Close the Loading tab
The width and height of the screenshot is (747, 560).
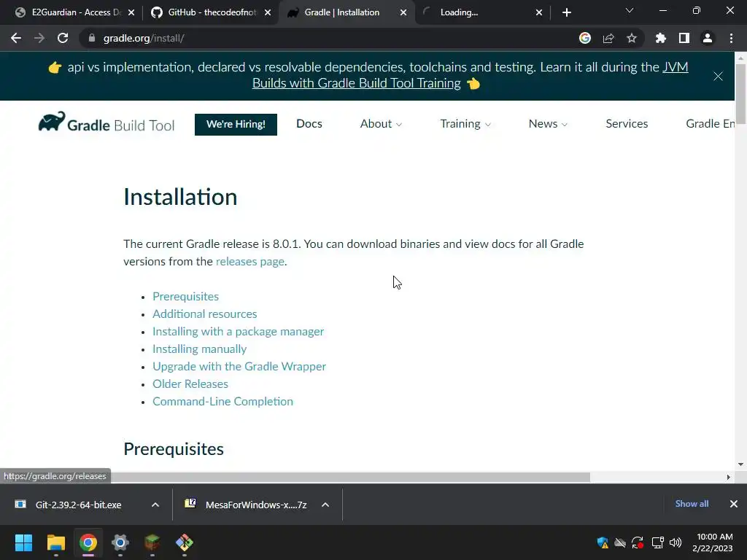coord(539,12)
